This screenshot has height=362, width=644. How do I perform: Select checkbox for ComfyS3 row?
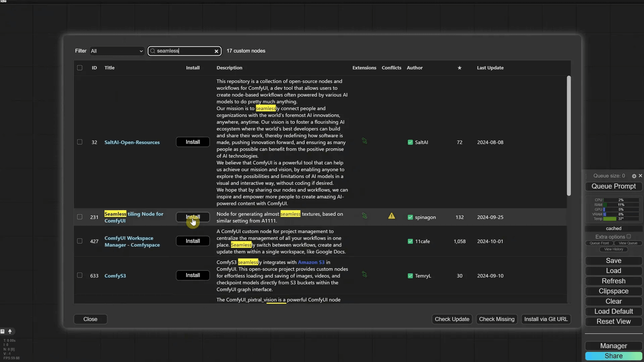pyautogui.click(x=79, y=275)
